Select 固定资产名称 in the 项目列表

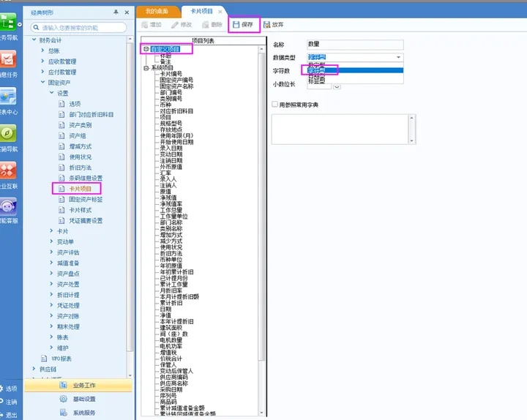point(176,86)
